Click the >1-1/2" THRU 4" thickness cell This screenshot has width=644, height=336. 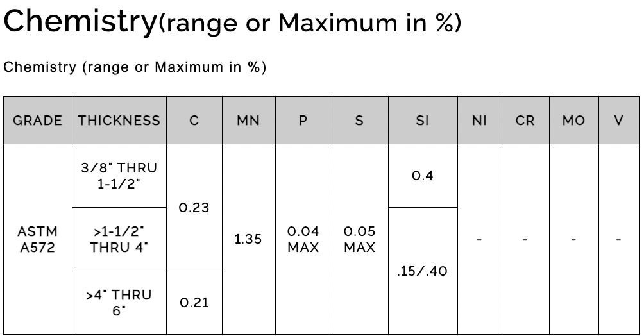pos(119,239)
